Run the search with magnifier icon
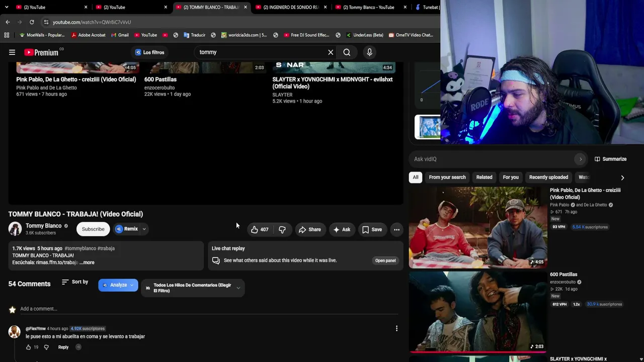This screenshot has width=644, height=362. point(347,52)
